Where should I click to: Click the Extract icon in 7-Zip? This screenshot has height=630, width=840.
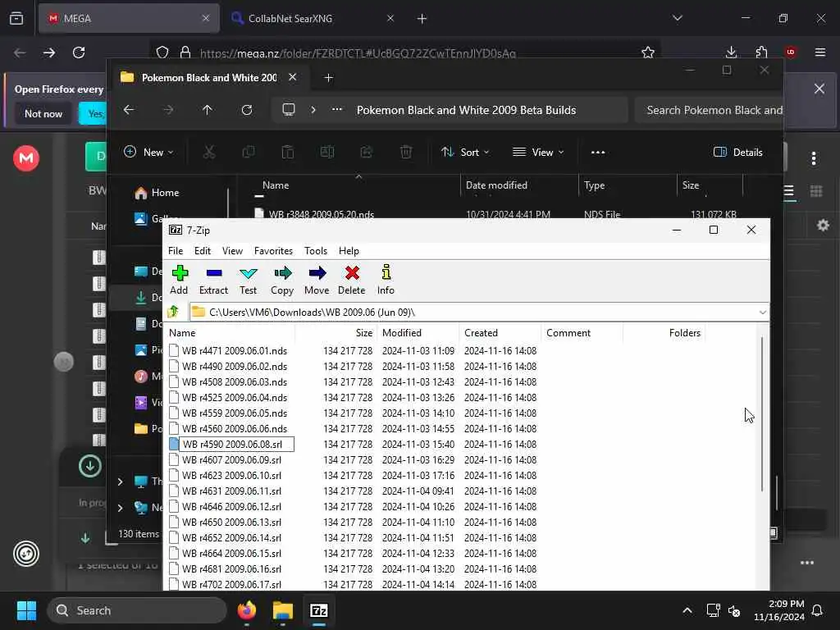213,280
